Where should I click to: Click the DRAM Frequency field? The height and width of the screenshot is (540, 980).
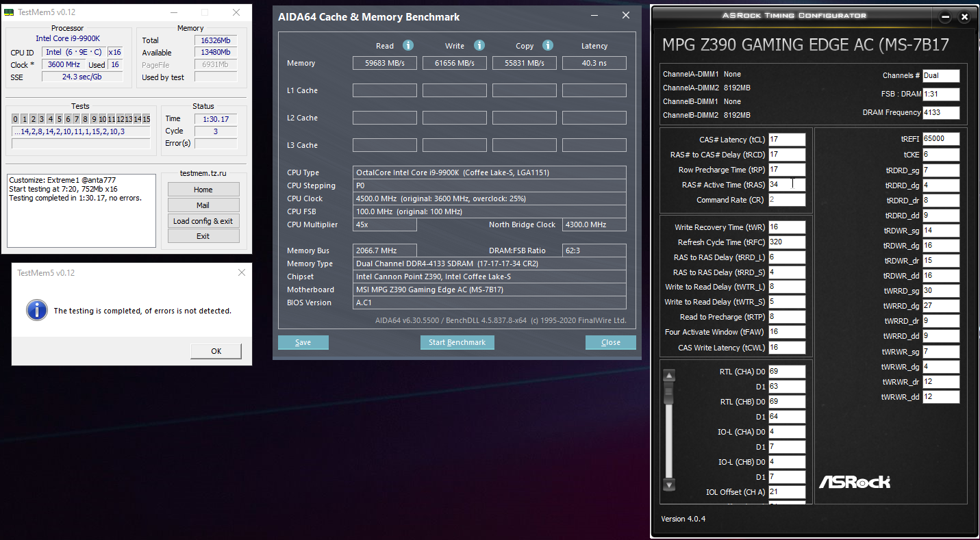coord(941,113)
